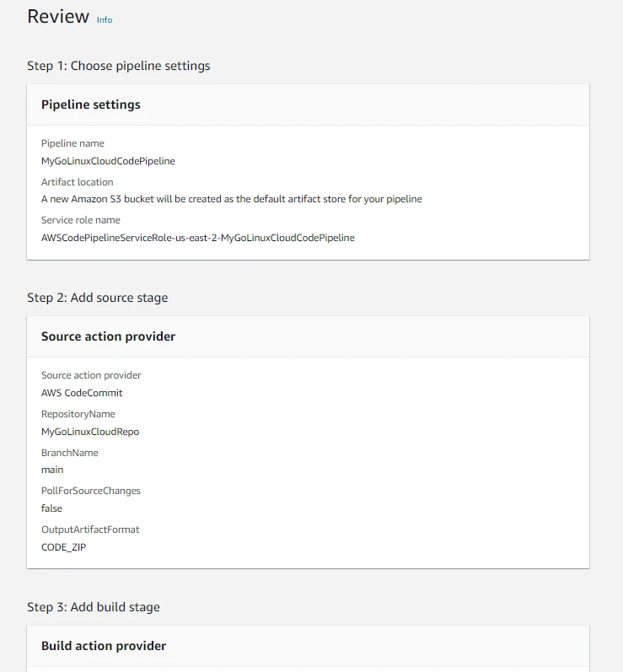Click the Step 3: Add build stage heading
This screenshot has height=672, width=623.
pyautogui.click(x=94, y=607)
